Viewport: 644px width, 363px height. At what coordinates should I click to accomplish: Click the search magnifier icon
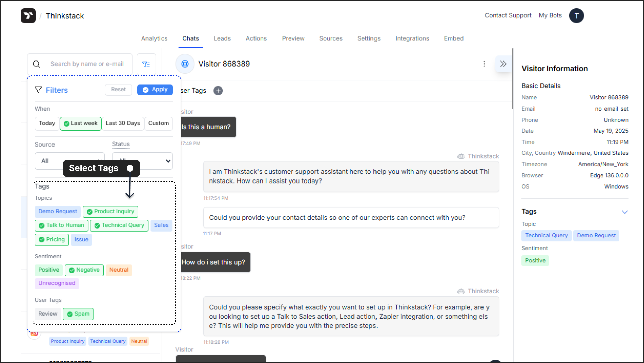point(37,64)
